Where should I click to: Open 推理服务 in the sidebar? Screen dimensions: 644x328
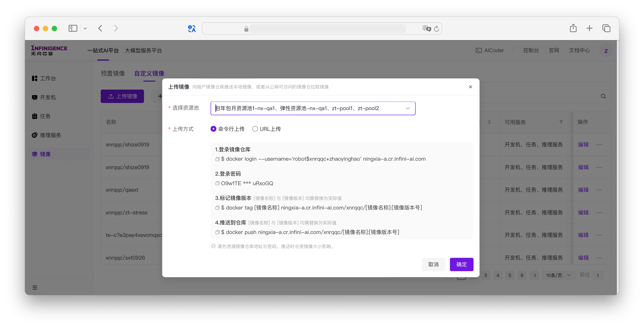point(47,135)
